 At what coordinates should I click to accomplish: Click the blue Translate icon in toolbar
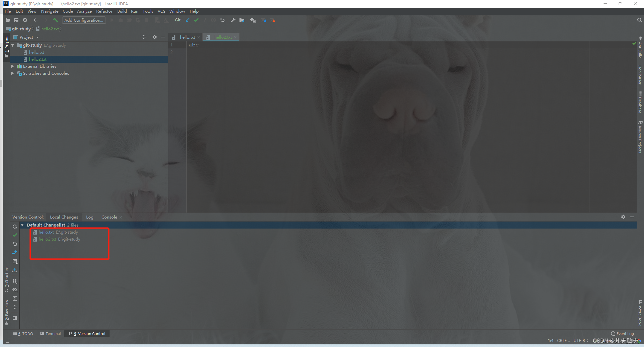[264, 20]
